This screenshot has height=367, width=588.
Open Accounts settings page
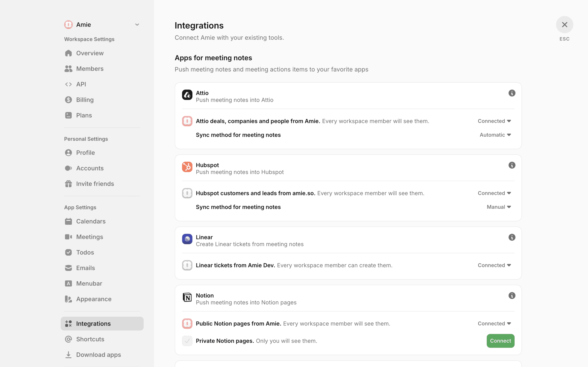(x=102, y=168)
